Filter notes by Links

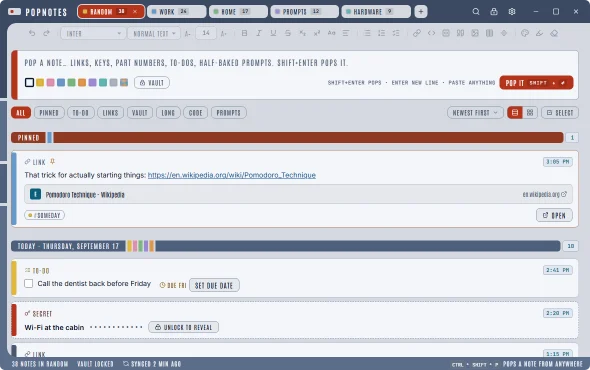coord(110,113)
